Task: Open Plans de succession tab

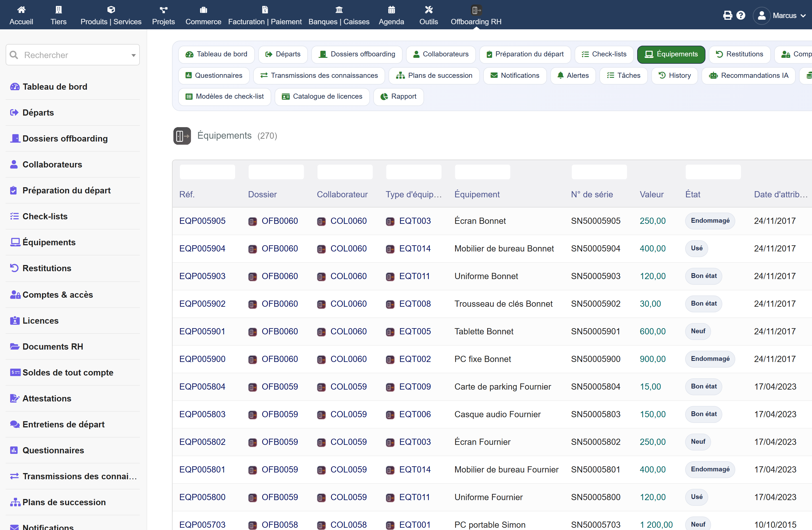Action: tap(434, 75)
